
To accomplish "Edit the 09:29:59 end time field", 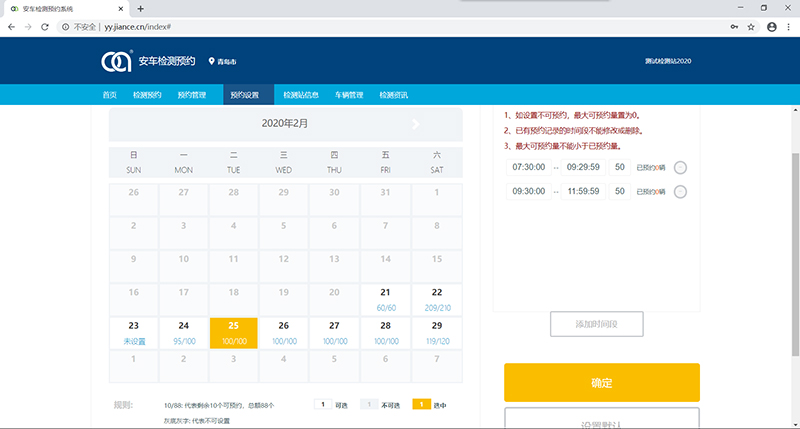I will pyautogui.click(x=583, y=167).
